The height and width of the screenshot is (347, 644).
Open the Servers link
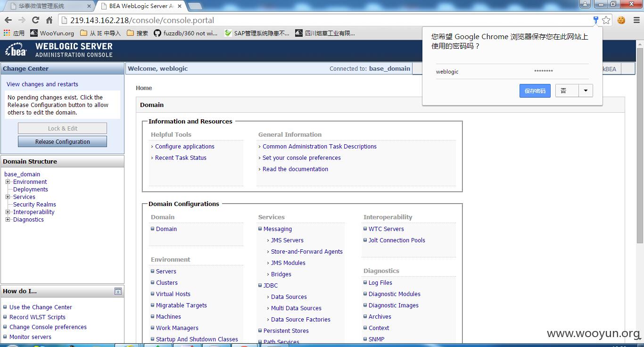(166, 271)
